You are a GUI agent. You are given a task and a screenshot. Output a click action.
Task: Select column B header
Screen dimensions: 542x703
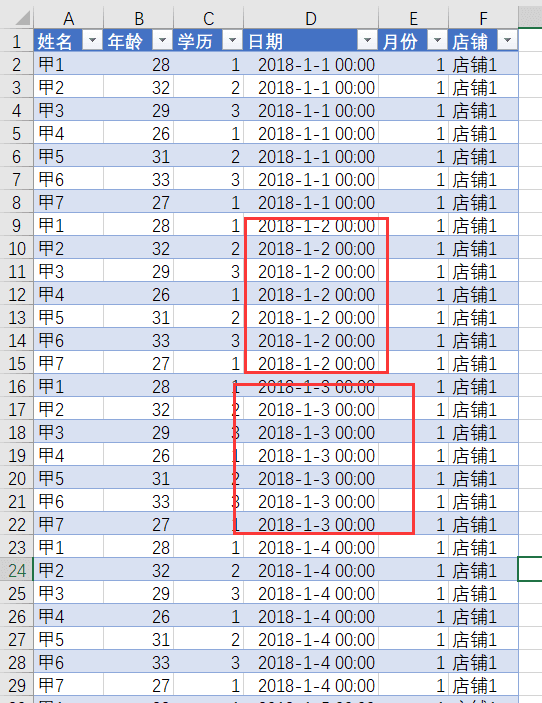coord(139,18)
